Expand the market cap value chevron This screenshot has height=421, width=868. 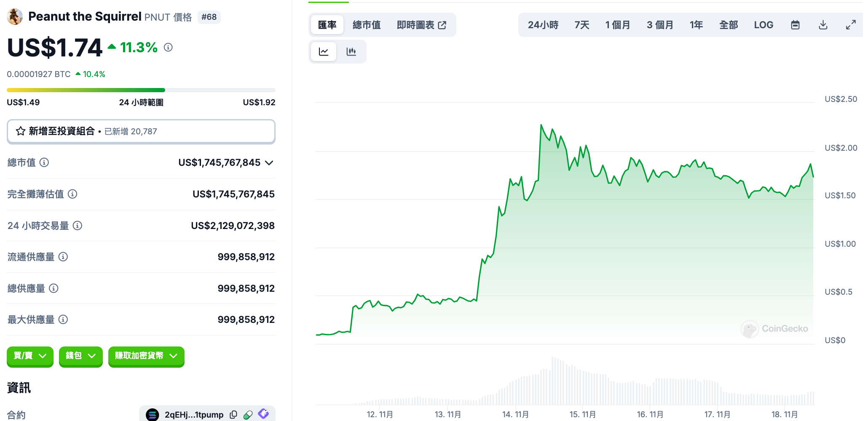pyautogui.click(x=269, y=163)
